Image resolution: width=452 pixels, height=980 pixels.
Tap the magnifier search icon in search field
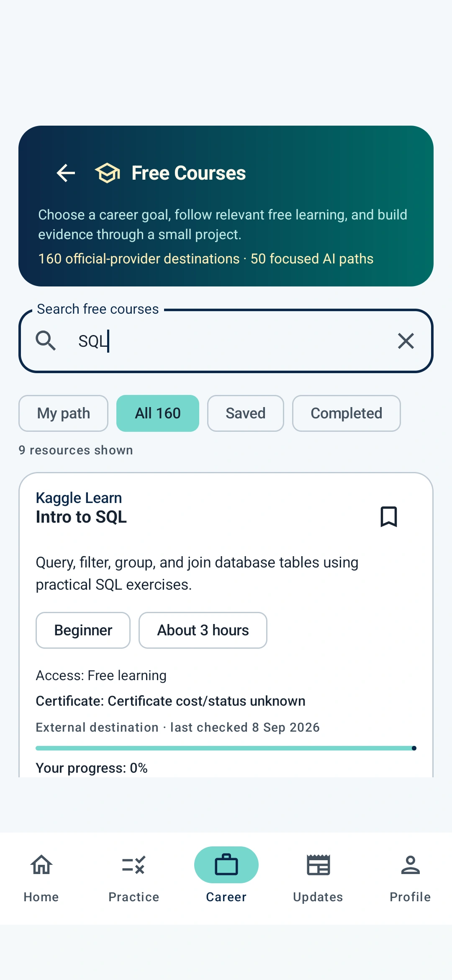pos(46,340)
